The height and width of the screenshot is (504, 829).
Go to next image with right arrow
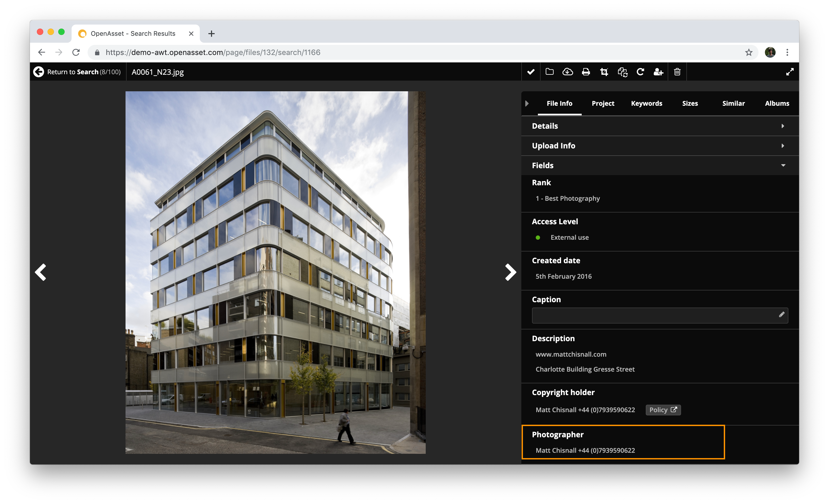click(x=510, y=272)
